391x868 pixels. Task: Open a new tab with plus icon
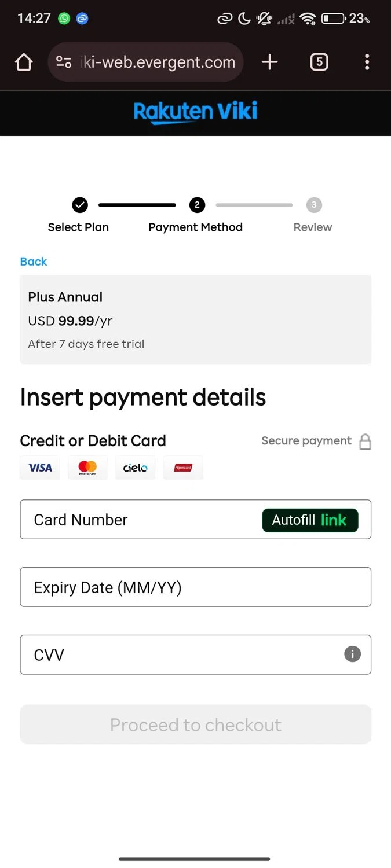click(270, 62)
